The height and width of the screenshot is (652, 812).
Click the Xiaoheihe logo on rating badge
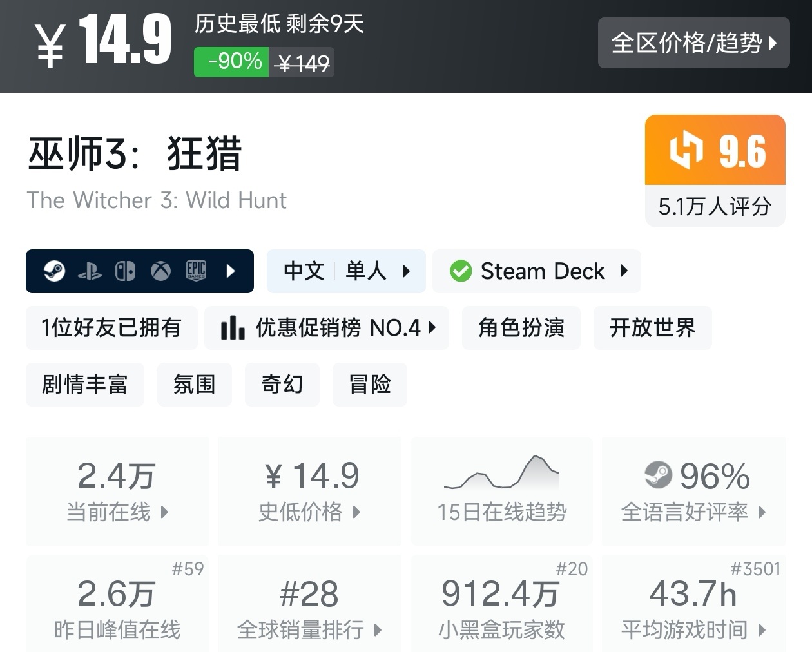coord(686,150)
